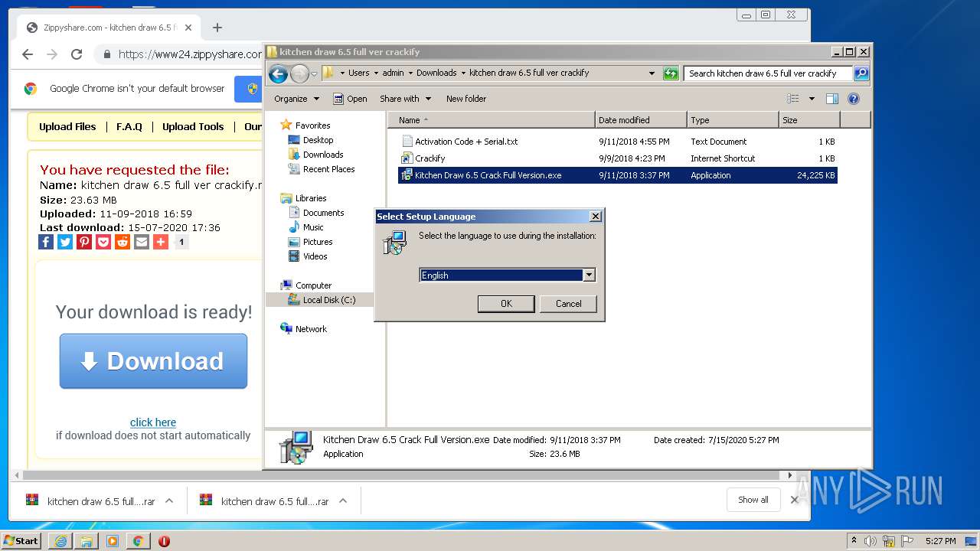Expand options for the first downloaded rar
The height and width of the screenshot is (551, 980).
[x=169, y=501]
